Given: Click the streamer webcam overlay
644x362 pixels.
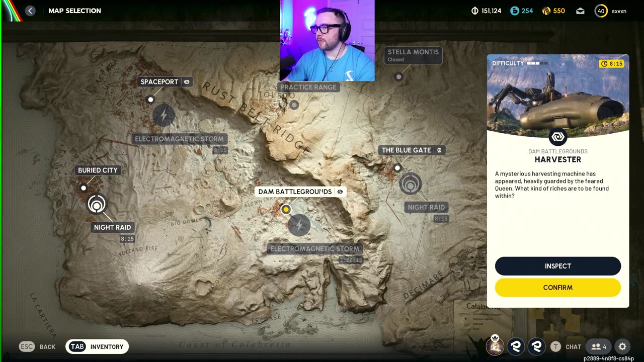Looking at the screenshot, I should click(x=328, y=41).
